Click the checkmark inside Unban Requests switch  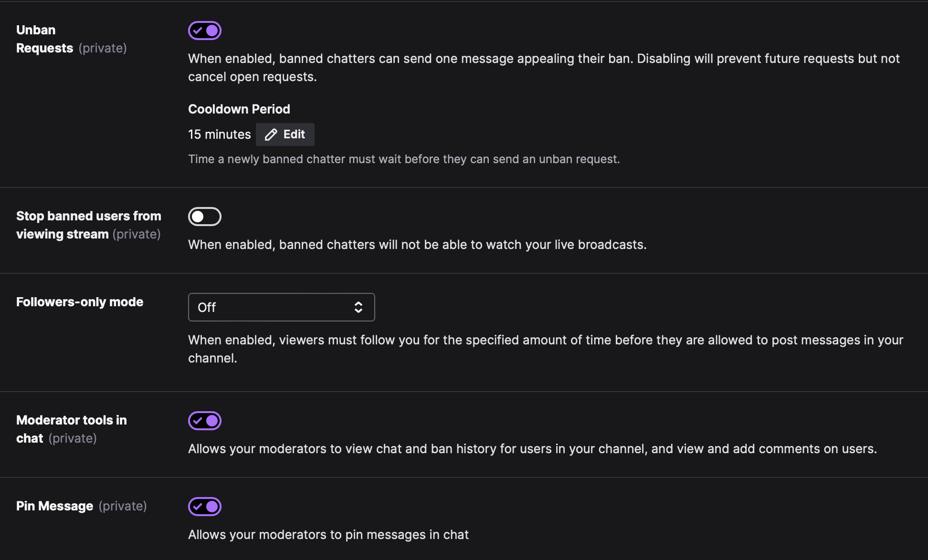tap(198, 31)
